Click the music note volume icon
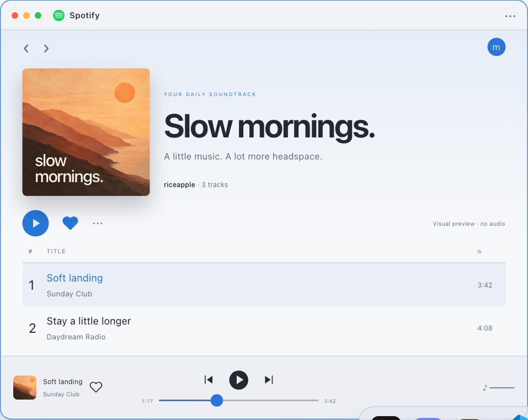Viewport: 528px width, 420px height. tap(485, 387)
